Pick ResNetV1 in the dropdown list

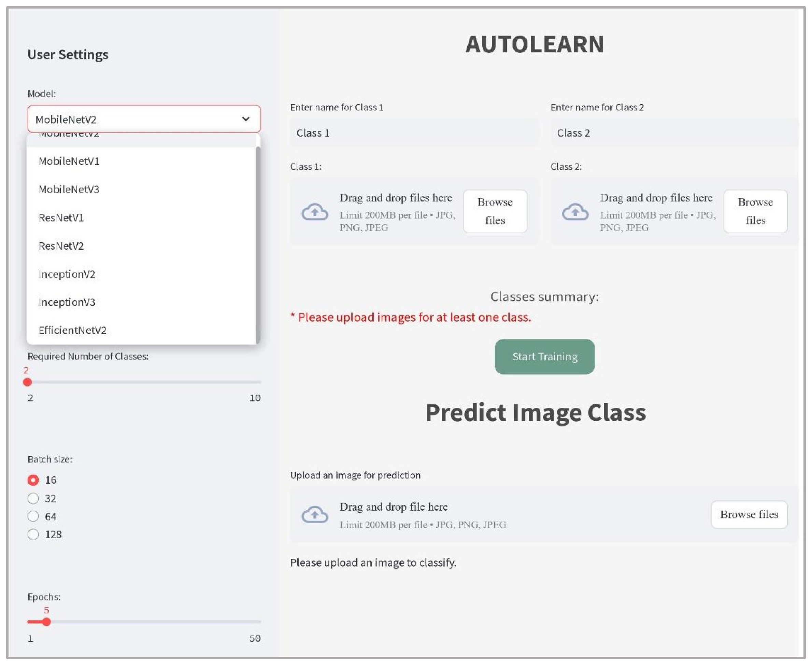[61, 218]
